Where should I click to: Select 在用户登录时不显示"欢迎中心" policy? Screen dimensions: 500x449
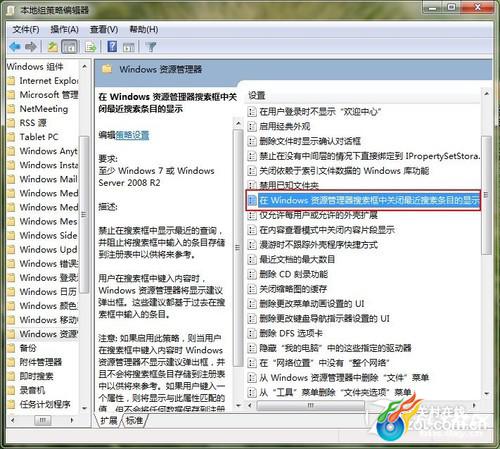[x=320, y=112]
